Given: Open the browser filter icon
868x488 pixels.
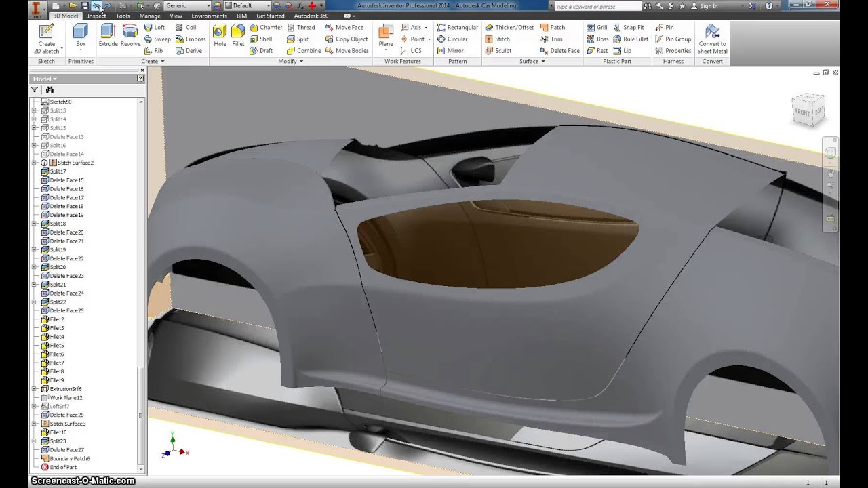Looking at the screenshot, I should point(35,89).
